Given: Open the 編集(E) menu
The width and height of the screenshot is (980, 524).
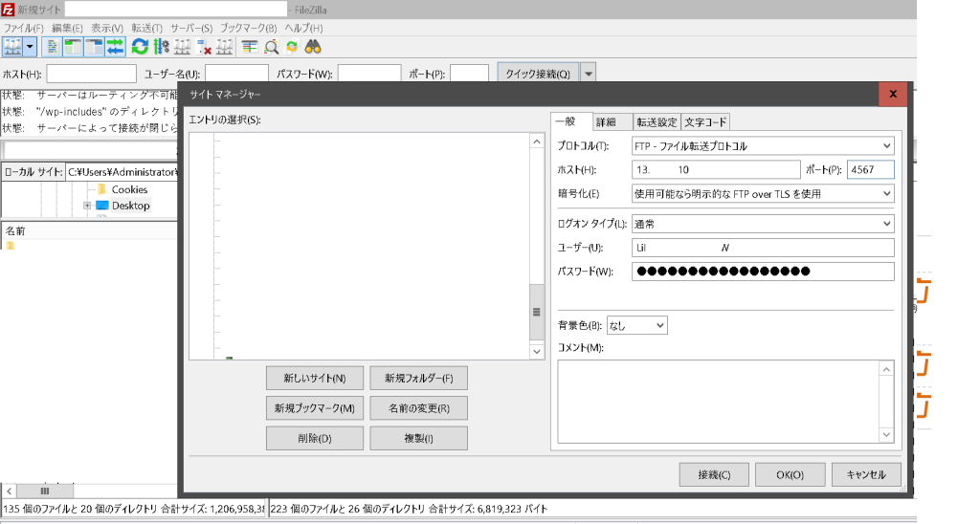Looking at the screenshot, I should point(67,28).
